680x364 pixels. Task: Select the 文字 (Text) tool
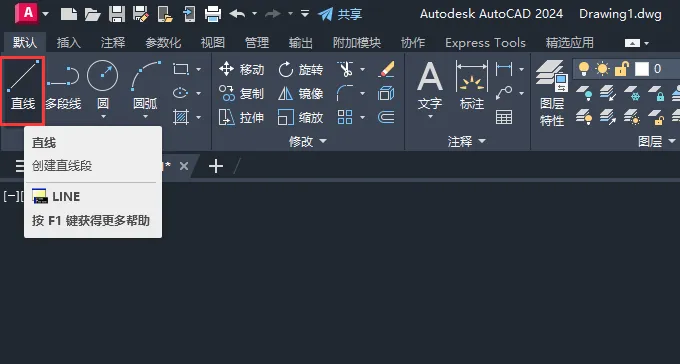[430, 85]
